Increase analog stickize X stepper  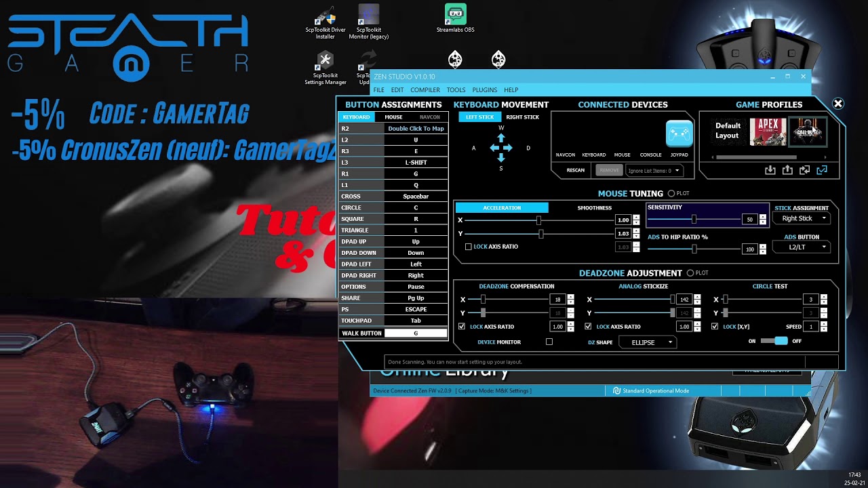coord(697,297)
